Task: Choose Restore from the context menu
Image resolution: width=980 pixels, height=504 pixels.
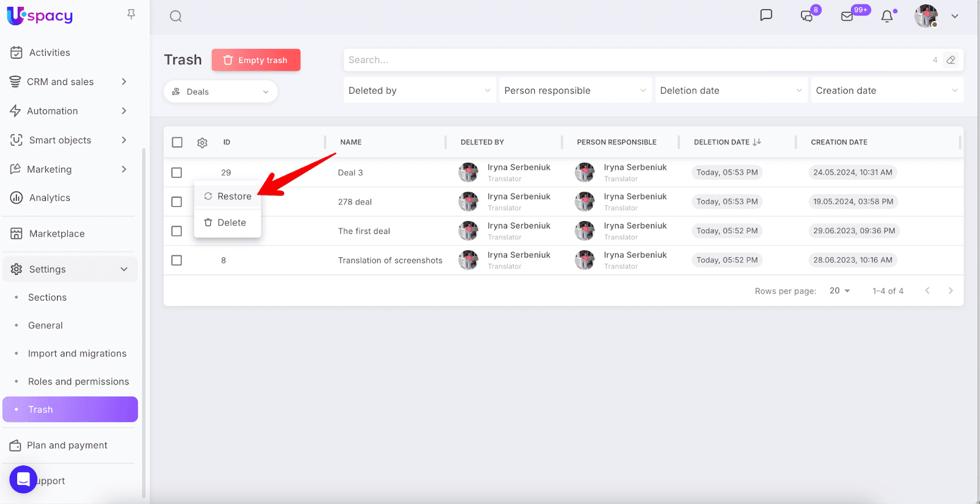Action: [228, 197]
